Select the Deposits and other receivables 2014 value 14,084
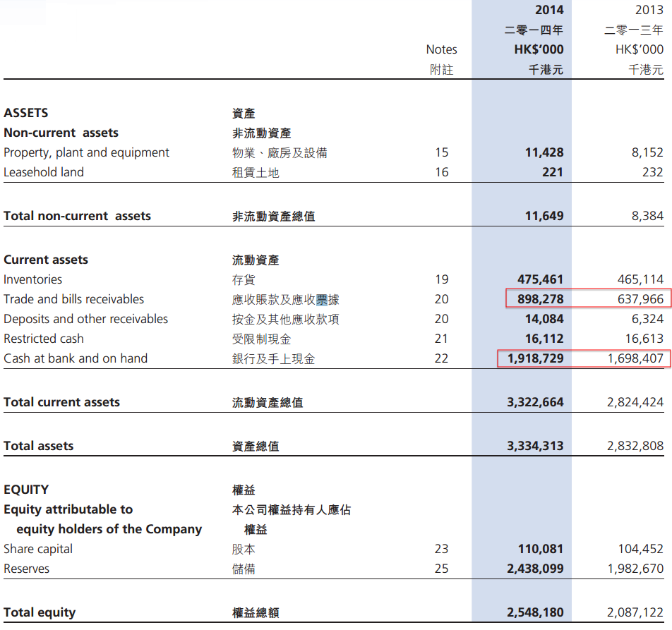This screenshot has height=630, width=672. pos(544,319)
